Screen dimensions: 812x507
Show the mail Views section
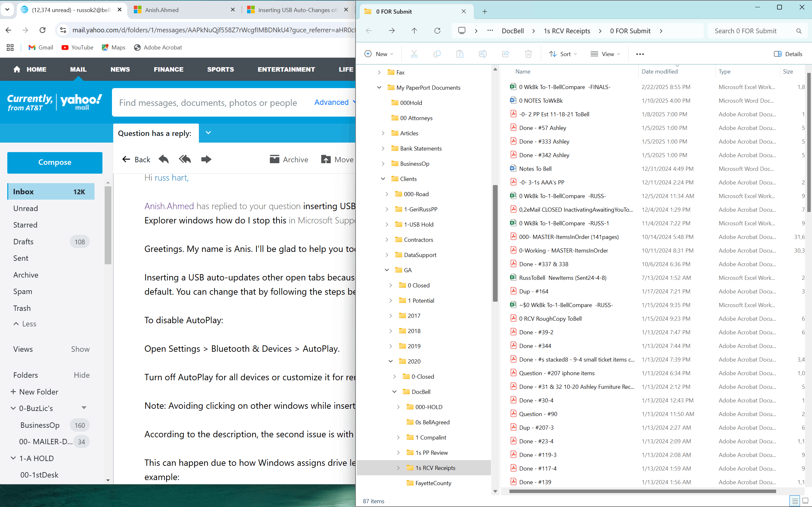(80, 349)
